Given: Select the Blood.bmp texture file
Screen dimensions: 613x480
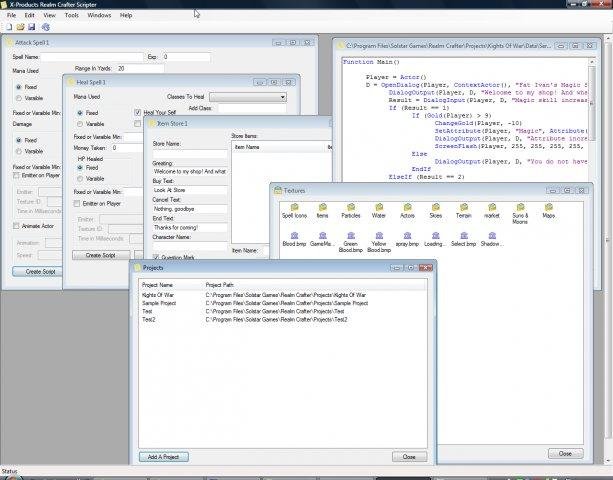Looking at the screenshot, I should [x=294, y=239].
